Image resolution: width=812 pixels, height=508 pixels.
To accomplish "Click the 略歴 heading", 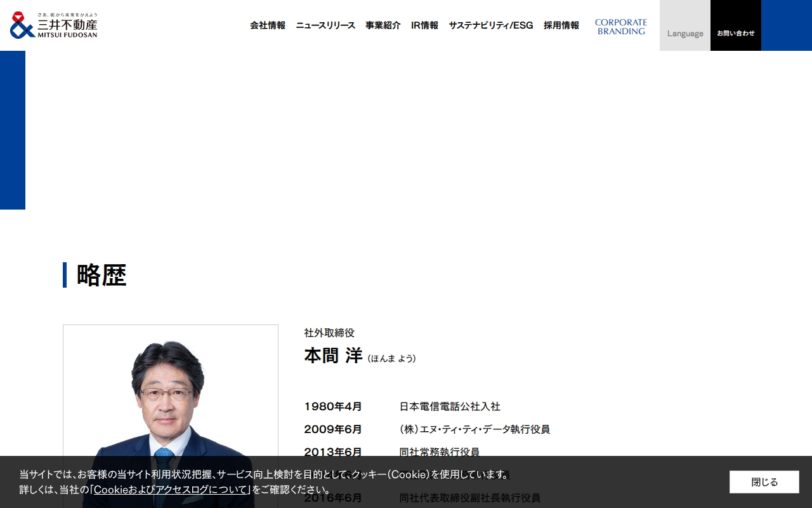I will pyautogui.click(x=101, y=275).
